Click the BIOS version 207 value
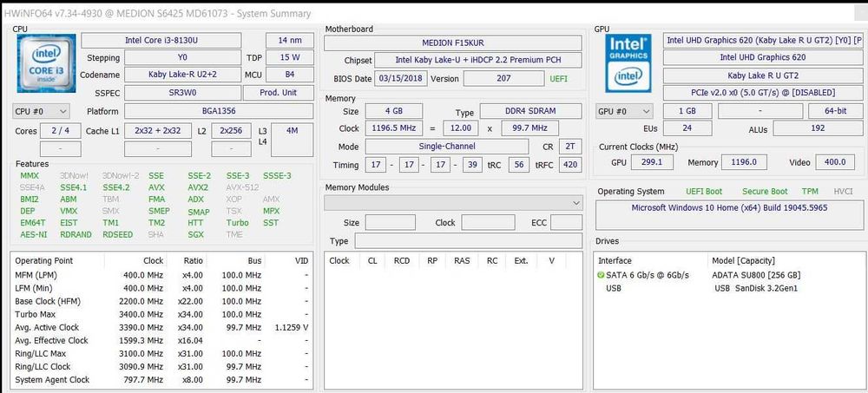 [x=503, y=79]
